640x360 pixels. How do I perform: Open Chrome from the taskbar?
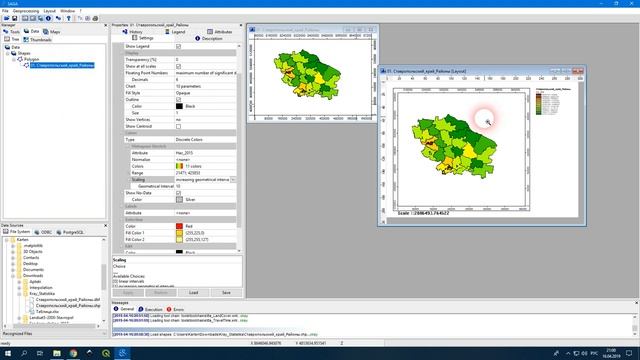pos(73,353)
